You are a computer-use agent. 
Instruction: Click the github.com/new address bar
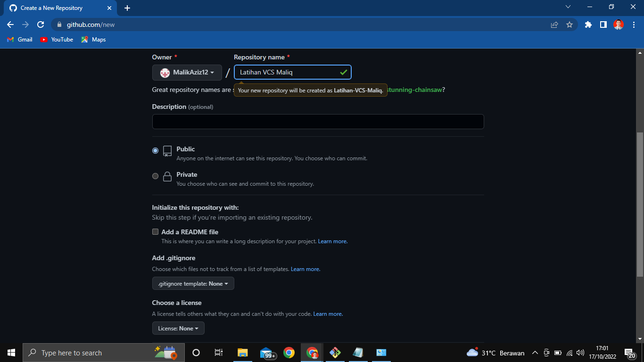(x=302, y=25)
